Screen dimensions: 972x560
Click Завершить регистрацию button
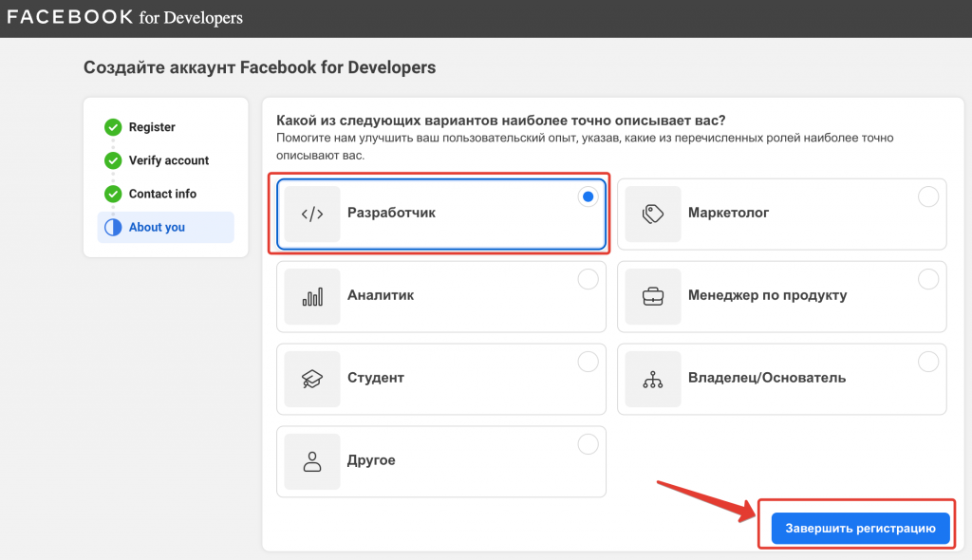[x=860, y=529]
